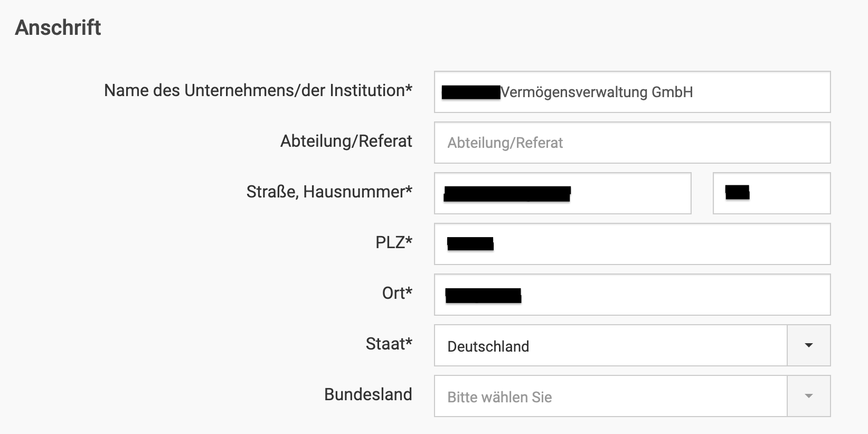Click 'Vermögensverwaltung GmbH' text in company field
This screenshot has width=868, height=434.
pos(597,92)
